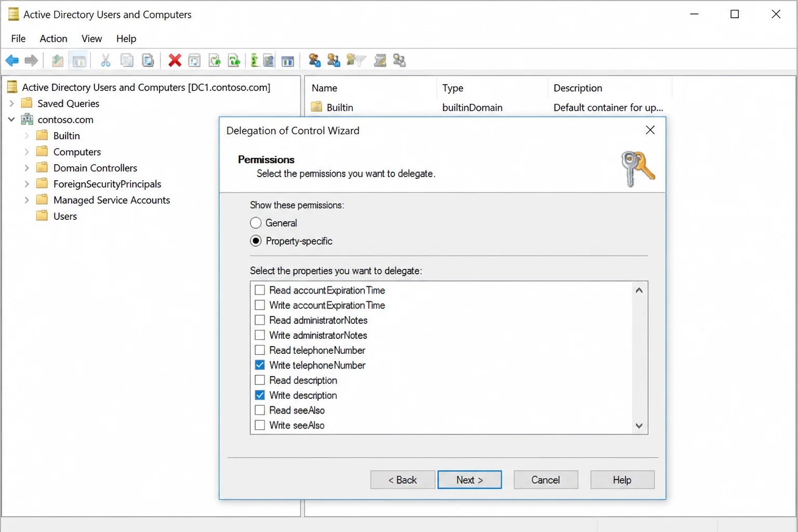Check Read accountExpirationTime
The height and width of the screenshot is (532, 798).
(260, 290)
